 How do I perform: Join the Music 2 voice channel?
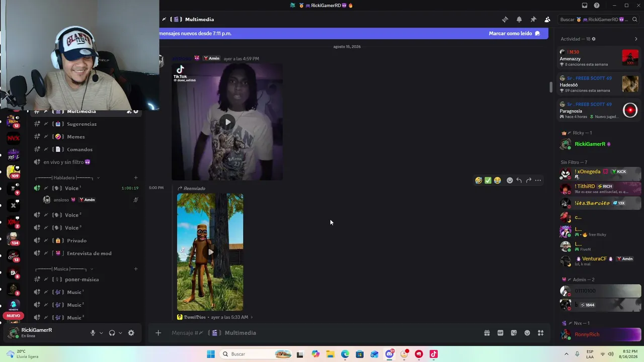[x=86, y=305]
